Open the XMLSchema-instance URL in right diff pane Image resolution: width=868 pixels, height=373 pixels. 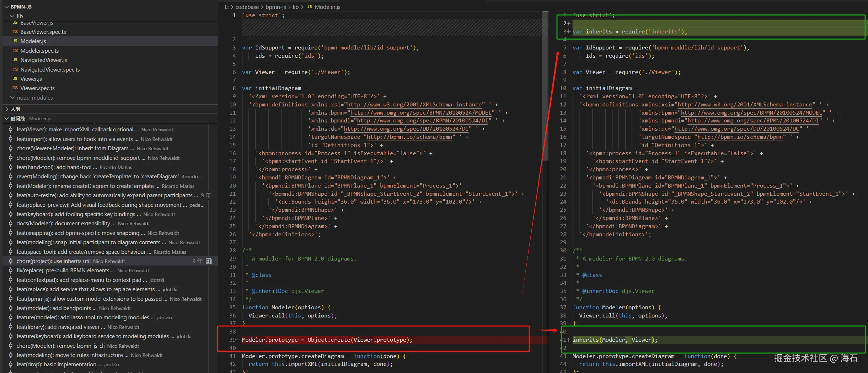745,105
